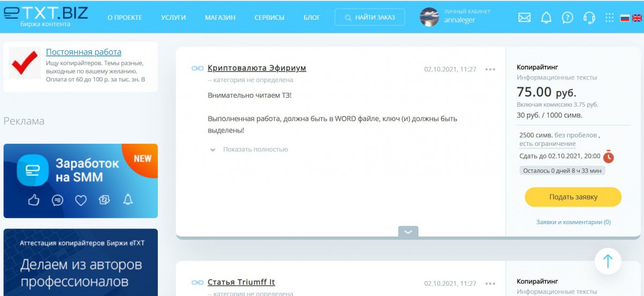Click the red deadline timer icon
This screenshot has height=296, width=644.
(608, 157)
